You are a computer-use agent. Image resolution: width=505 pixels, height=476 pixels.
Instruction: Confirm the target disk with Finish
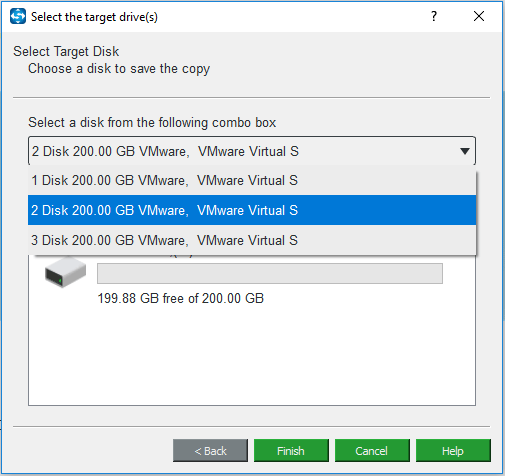291,451
